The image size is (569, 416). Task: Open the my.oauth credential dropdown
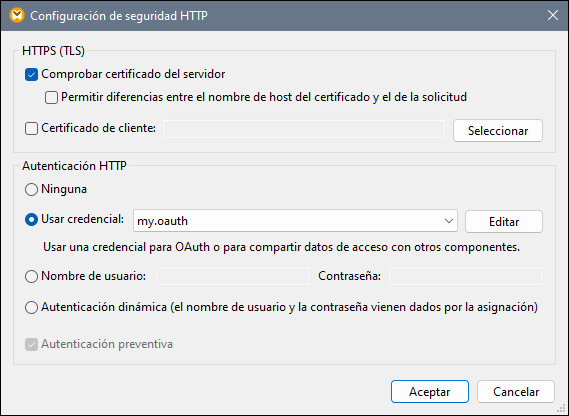pos(295,221)
